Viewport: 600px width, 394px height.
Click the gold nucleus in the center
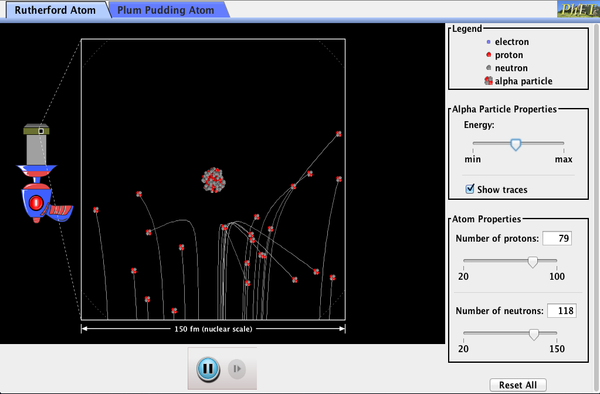pos(214,180)
